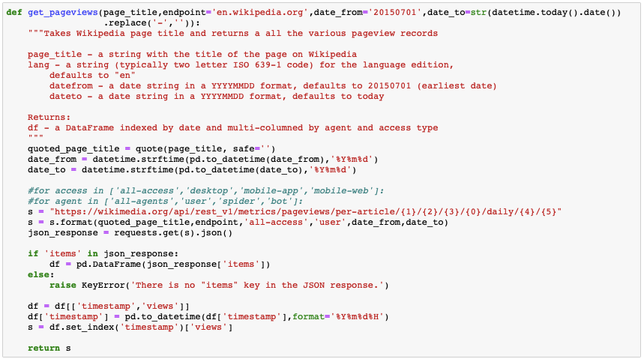Click docstring line starting 'datefrom –'
Screen dimensions: 644x359
coord(273,86)
